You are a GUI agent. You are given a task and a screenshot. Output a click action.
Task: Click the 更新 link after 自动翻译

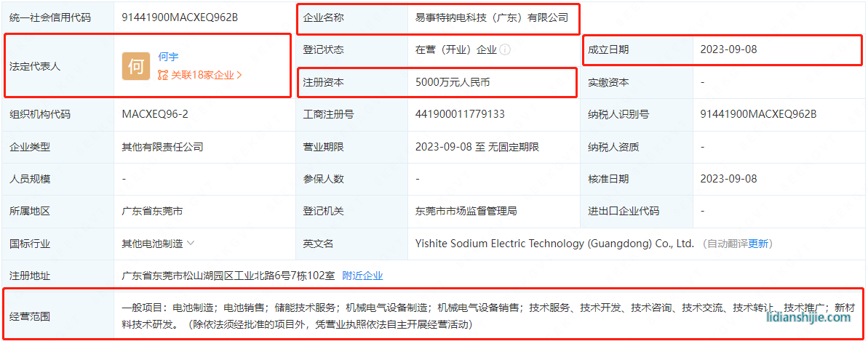tap(758, 244)
